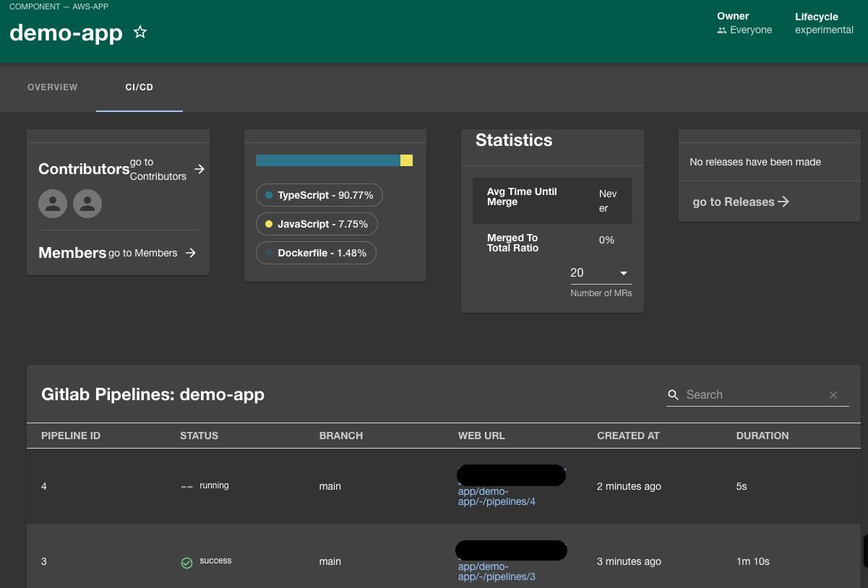Open the pipelines/3 web URL link
The width and height of the screenshot is (868, 588).
coord(497,571)
